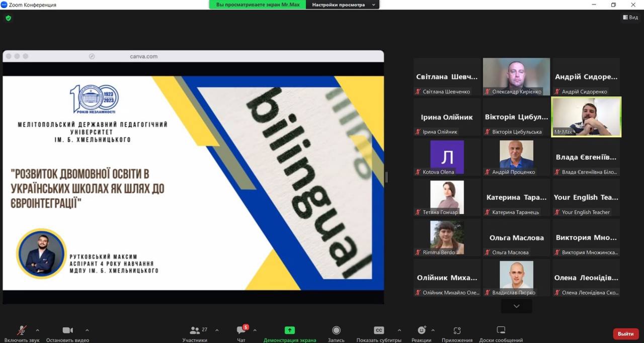Select the Mr.Max video thumbnail
The image size is (644, 343).
(586, 117)
